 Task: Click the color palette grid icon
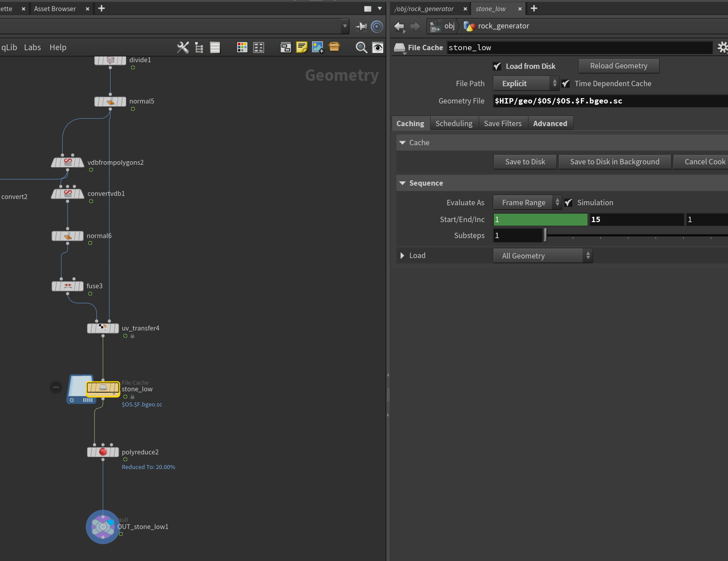click(x=242, y=48)
